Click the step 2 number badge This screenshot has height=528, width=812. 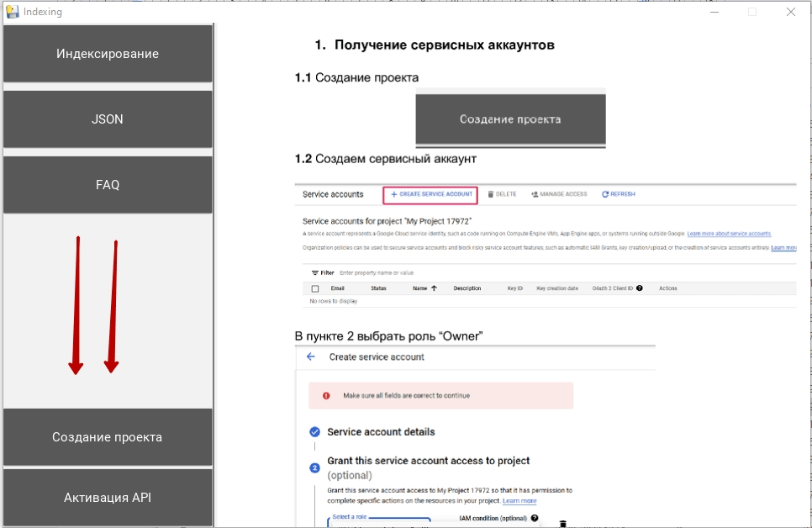point(314,467)
